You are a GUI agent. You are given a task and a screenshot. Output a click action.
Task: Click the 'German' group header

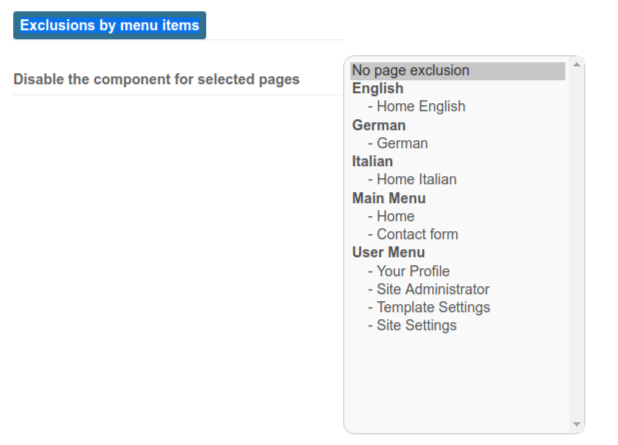(x=379, y=125)
